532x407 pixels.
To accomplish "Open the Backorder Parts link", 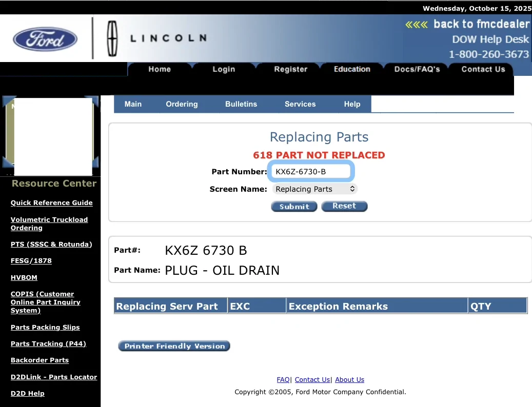I will (40, 360).
